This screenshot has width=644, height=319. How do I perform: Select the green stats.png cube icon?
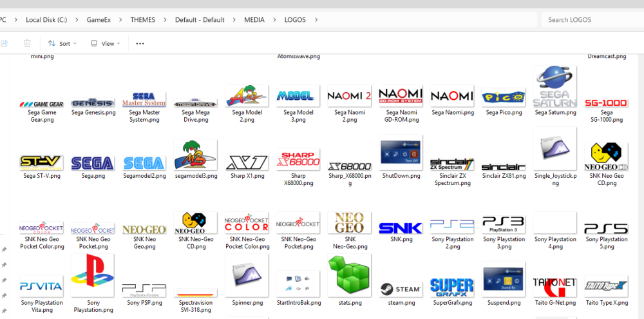point(350,275)
